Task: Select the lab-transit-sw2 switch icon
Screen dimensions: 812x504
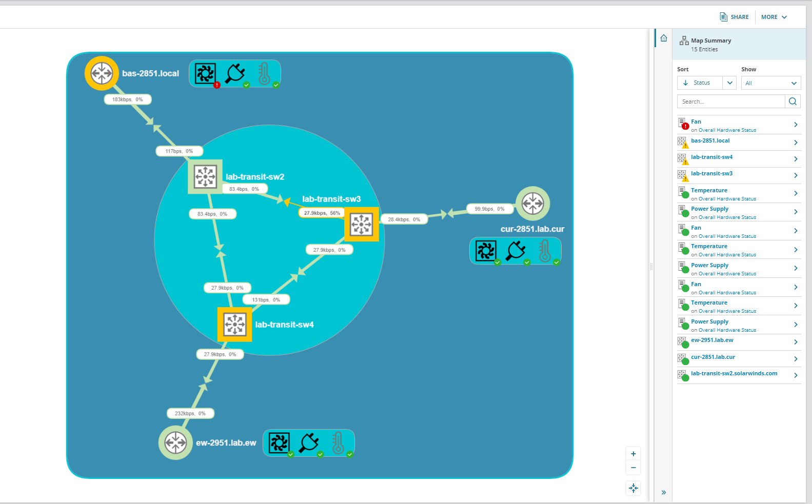Action: [x=205, y=176]
